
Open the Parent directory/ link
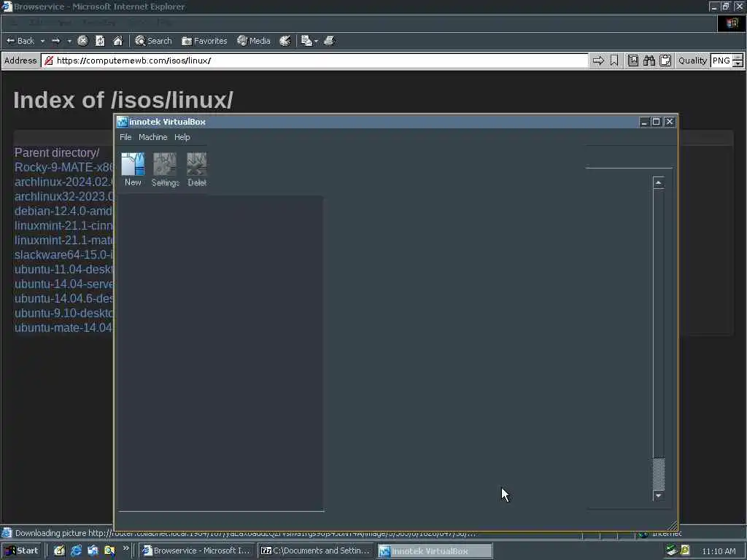[x=57, y=153]
